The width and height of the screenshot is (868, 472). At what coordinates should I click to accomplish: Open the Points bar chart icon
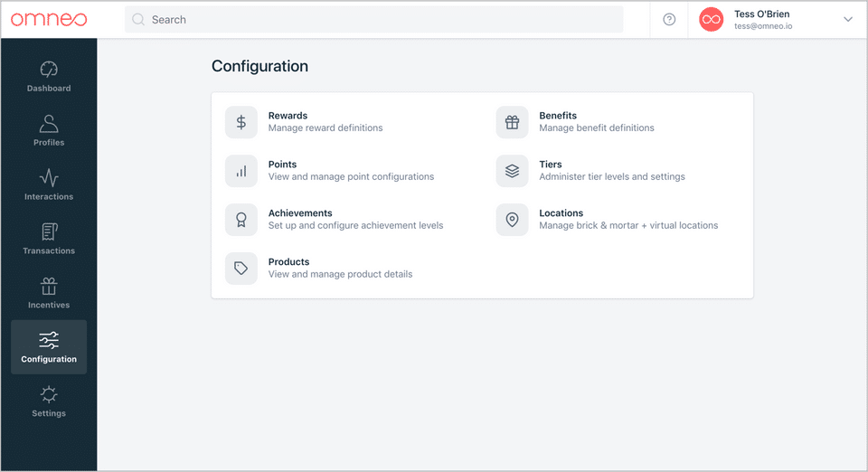(x=241, y=171)
